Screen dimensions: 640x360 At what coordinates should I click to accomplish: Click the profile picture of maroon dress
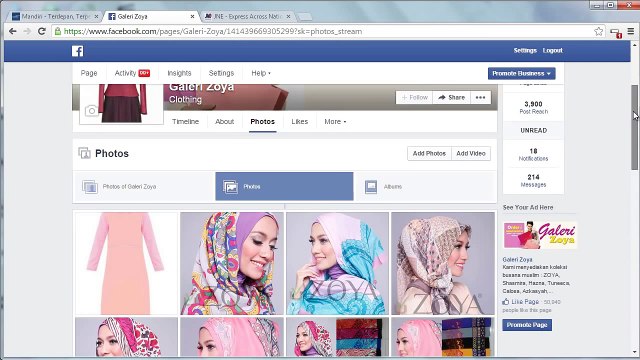coord(122,103)
